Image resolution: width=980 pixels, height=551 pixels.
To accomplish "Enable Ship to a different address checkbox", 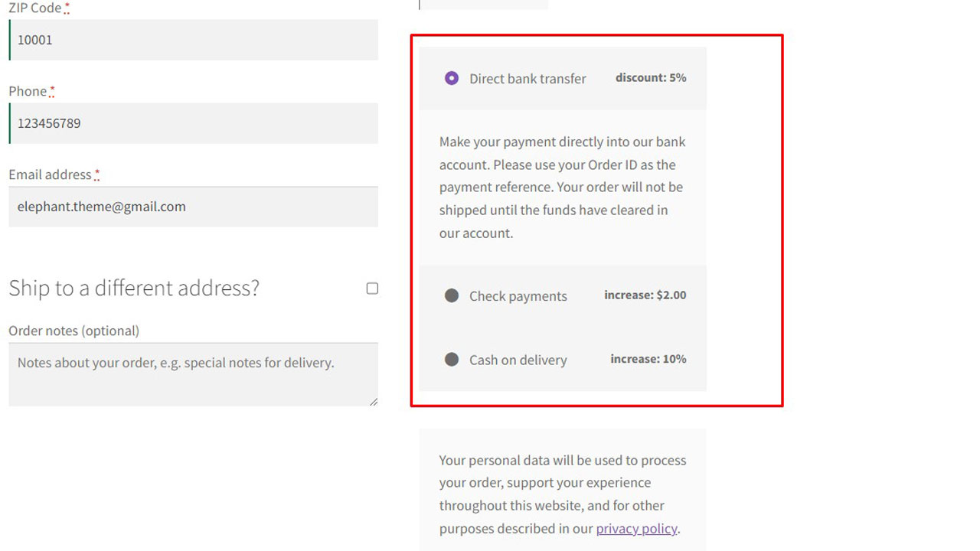I will click(x=372, y=289).
